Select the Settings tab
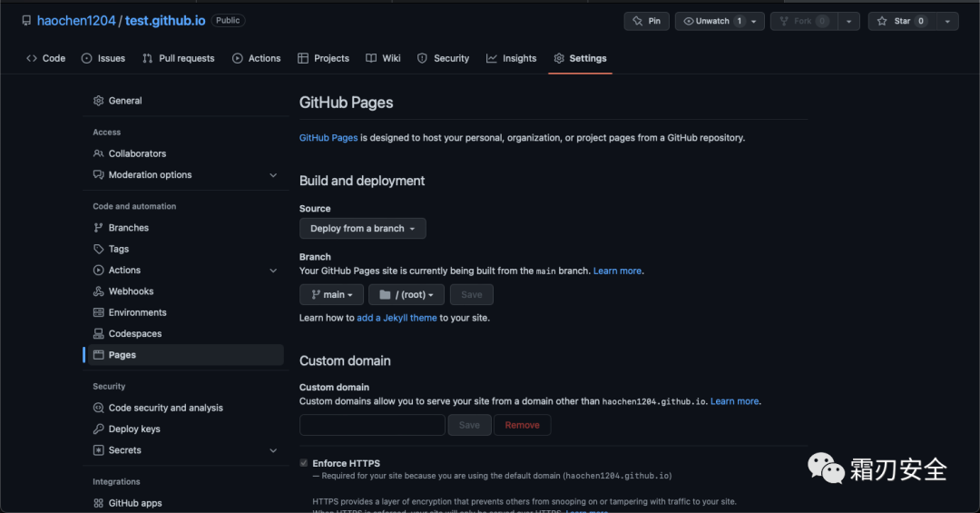This screenshot has width=980, height=513. (580, 58)
